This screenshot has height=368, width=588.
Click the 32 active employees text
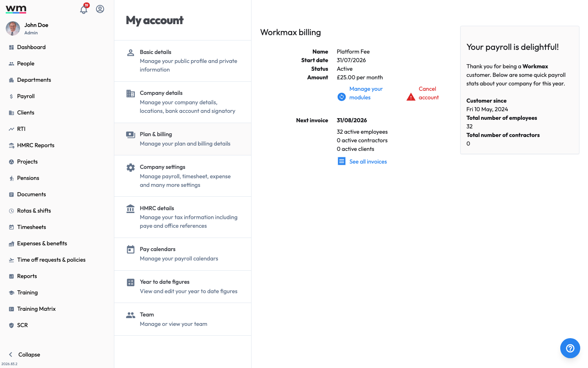pyautogui.click(x=362, y=132)
